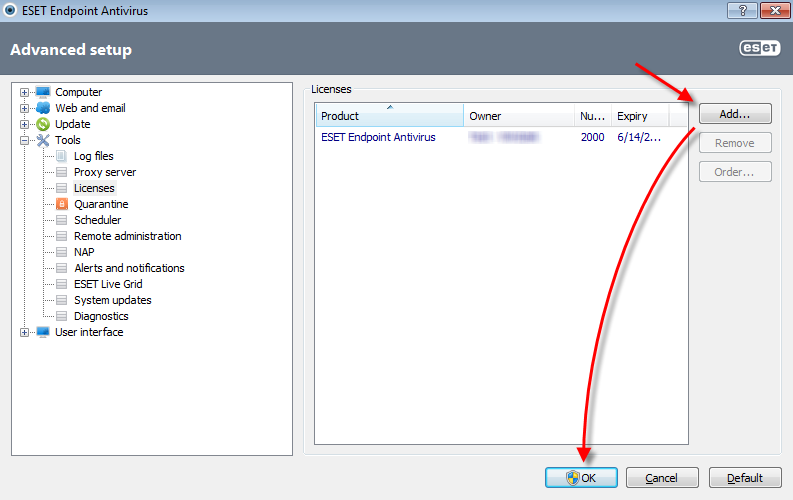The height and width of the screenshot is (500, 793).
Task: Click the Remove button
Action: 735,143
